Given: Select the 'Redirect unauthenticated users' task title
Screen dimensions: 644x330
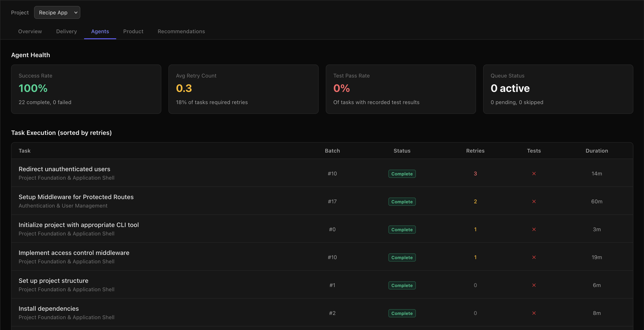Looking at the screenshot, I should tap(64, 169).
